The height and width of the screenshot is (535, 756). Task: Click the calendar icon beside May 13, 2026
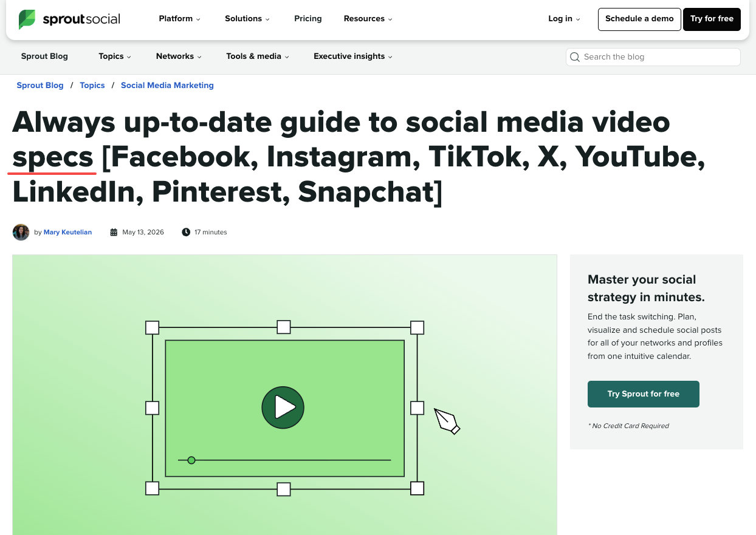pos(114,232)
